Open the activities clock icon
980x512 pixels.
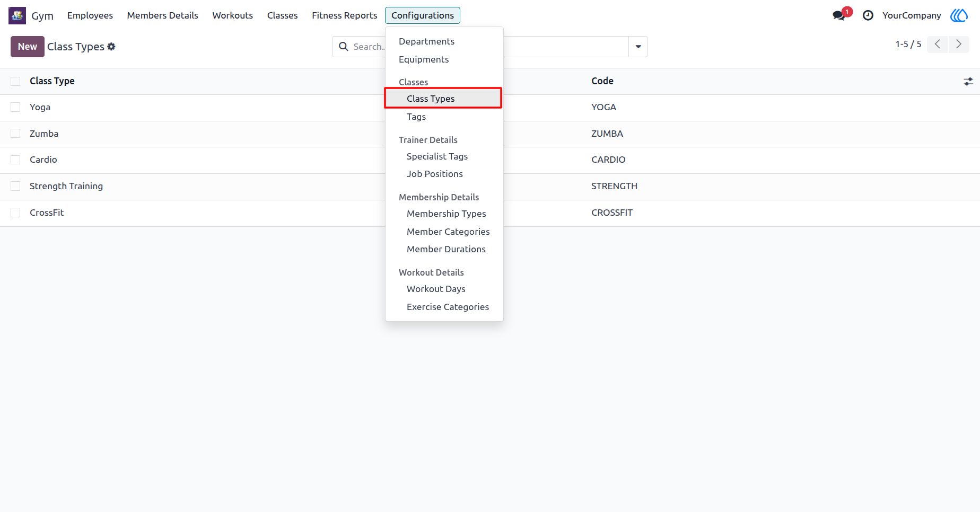coord(868,15)
